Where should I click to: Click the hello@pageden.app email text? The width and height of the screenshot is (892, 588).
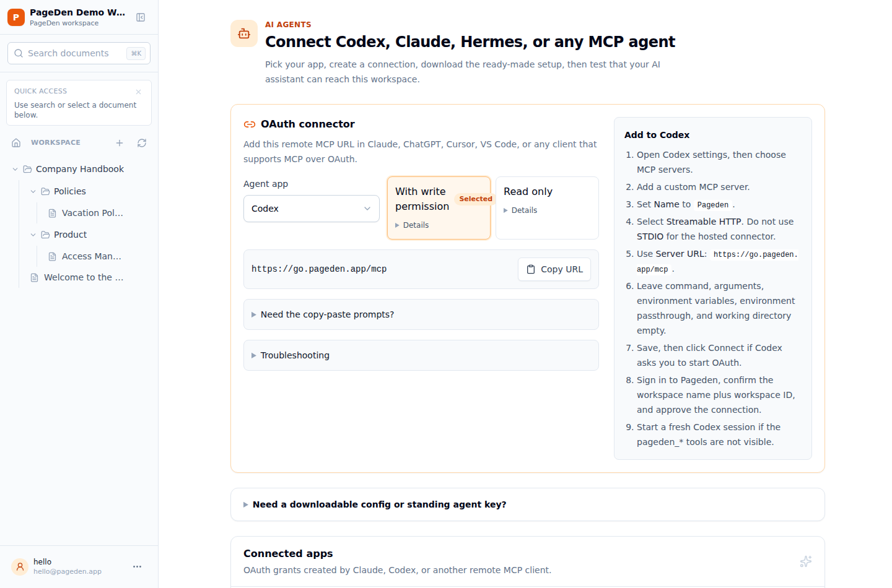click(x=68, y=571)
